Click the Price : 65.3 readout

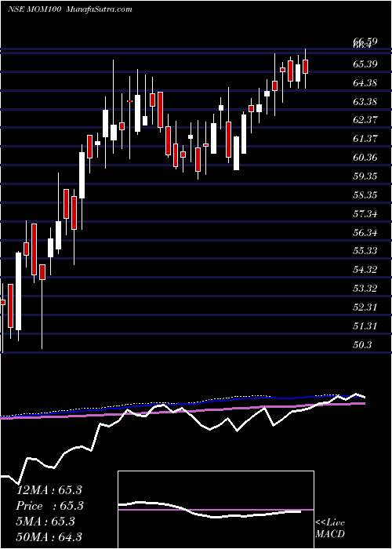(49, 506)
